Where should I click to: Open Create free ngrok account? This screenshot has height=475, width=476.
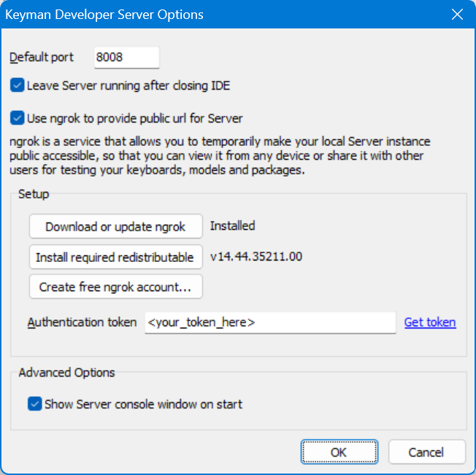pyautogui.click(x=115, y=287)
